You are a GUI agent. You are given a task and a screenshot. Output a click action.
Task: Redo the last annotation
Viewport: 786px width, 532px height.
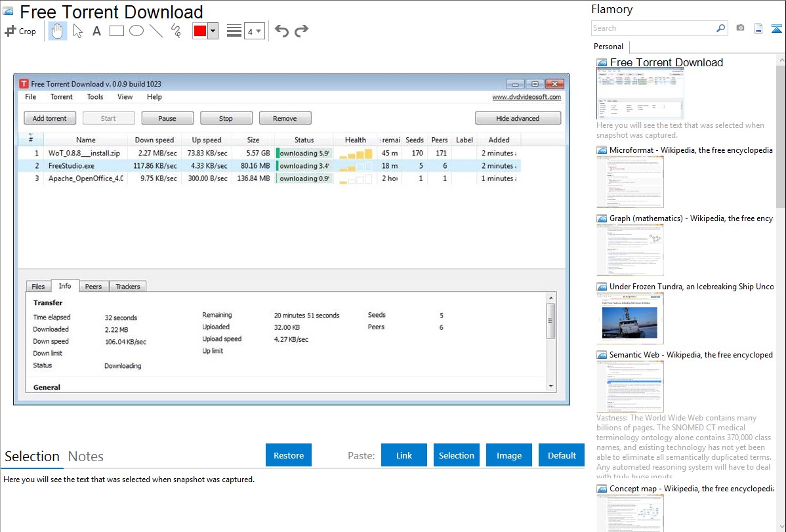pos(301,31)
